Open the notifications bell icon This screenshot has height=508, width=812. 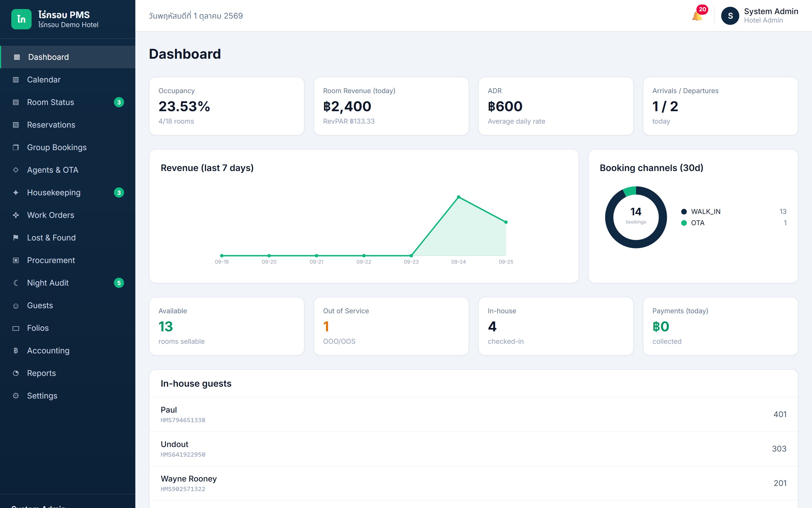coord(697,16)
